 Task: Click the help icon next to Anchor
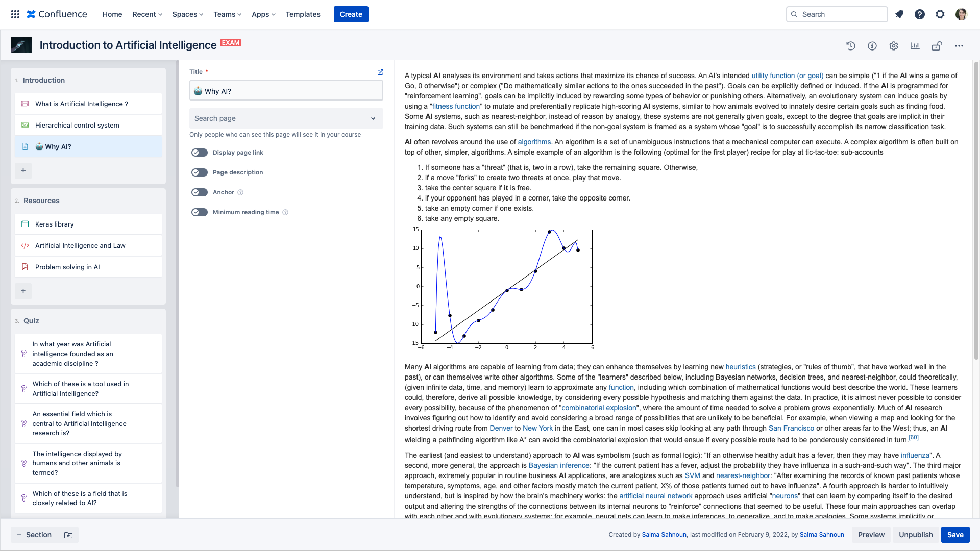(x=240, y=192)
